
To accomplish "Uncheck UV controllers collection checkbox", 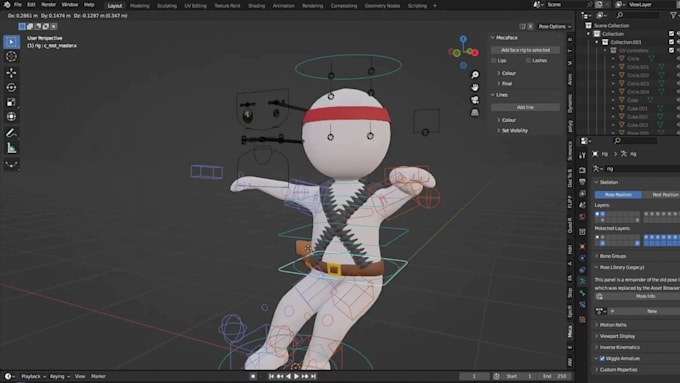I will pos(671,50).
